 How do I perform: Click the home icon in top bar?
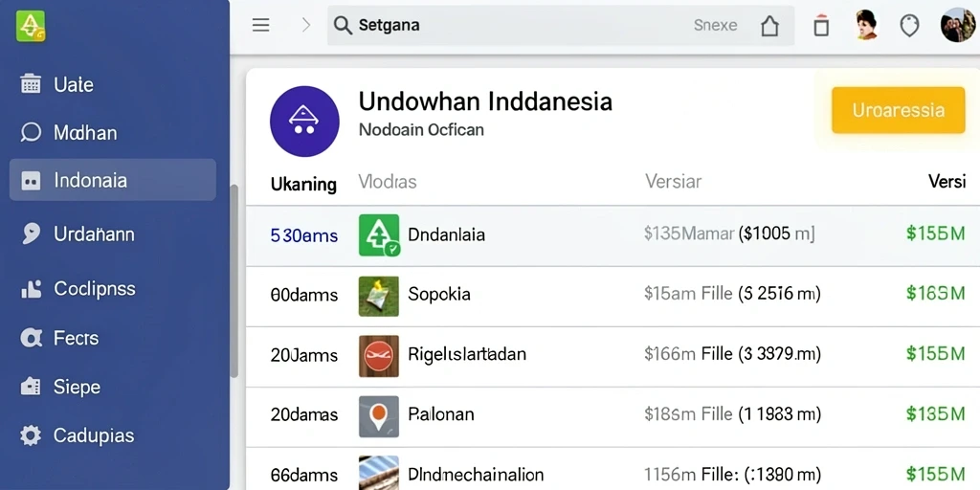tap(769, 26)
